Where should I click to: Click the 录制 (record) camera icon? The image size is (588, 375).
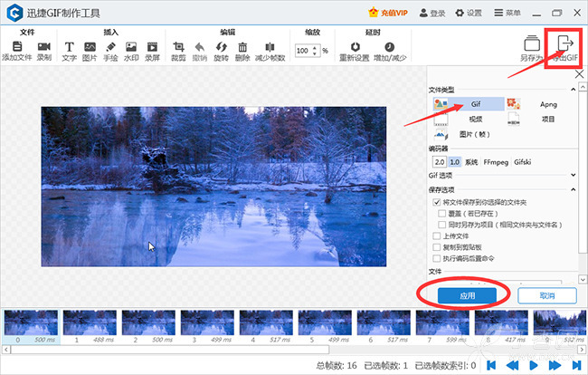point(43,47)
